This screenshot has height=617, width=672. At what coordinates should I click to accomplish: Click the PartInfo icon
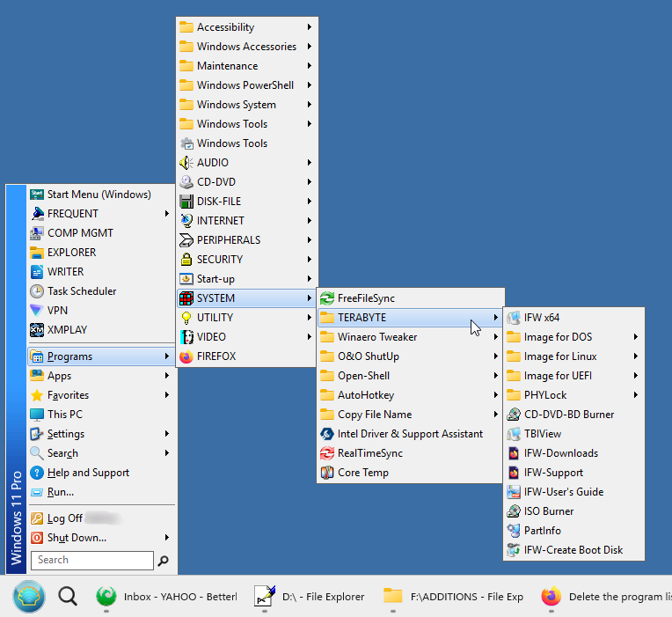pyautogui.click(x=514, y=531)
